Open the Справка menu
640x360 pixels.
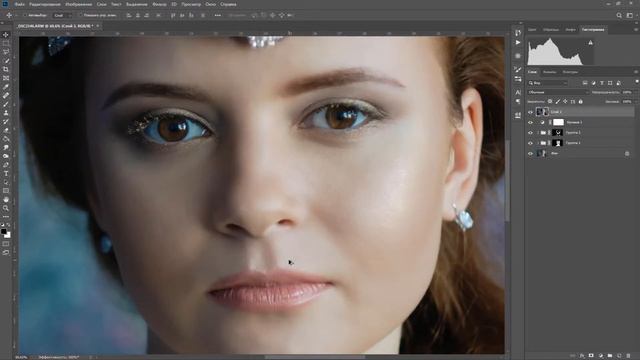(228, 4)
